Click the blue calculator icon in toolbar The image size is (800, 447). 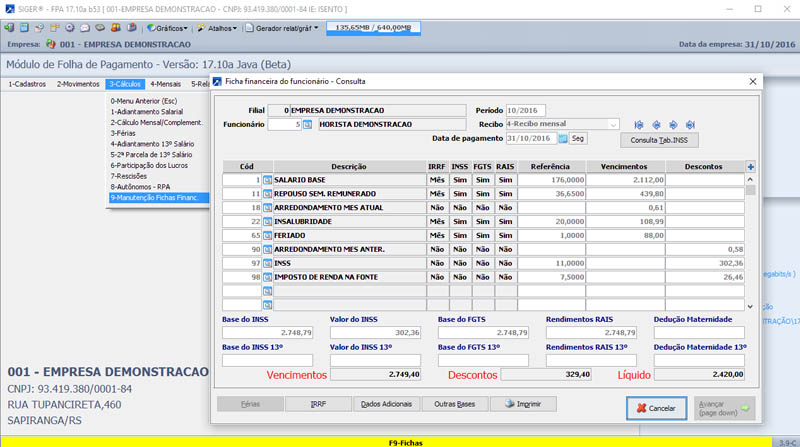point(24,28)
